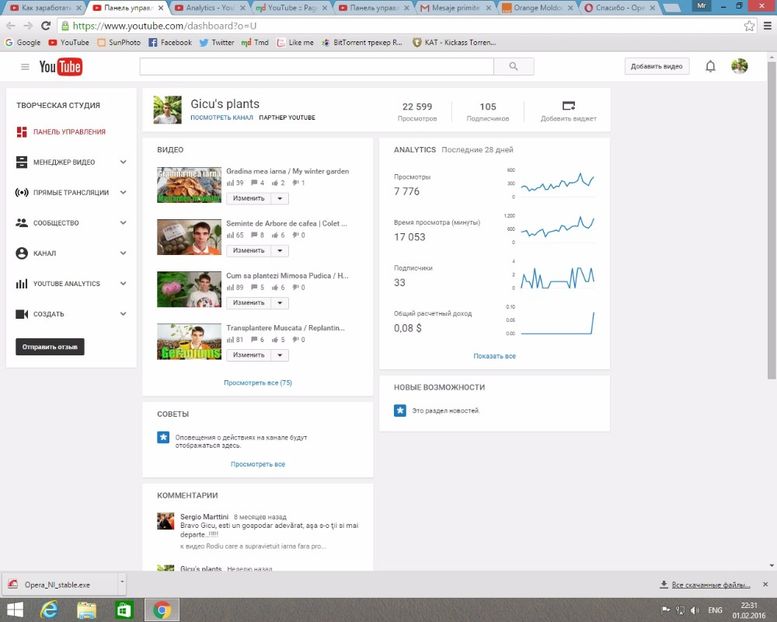The width and height of the screenshot is (777, 622).
Task: Click the YouTube logo
Action: pos(60,67)
